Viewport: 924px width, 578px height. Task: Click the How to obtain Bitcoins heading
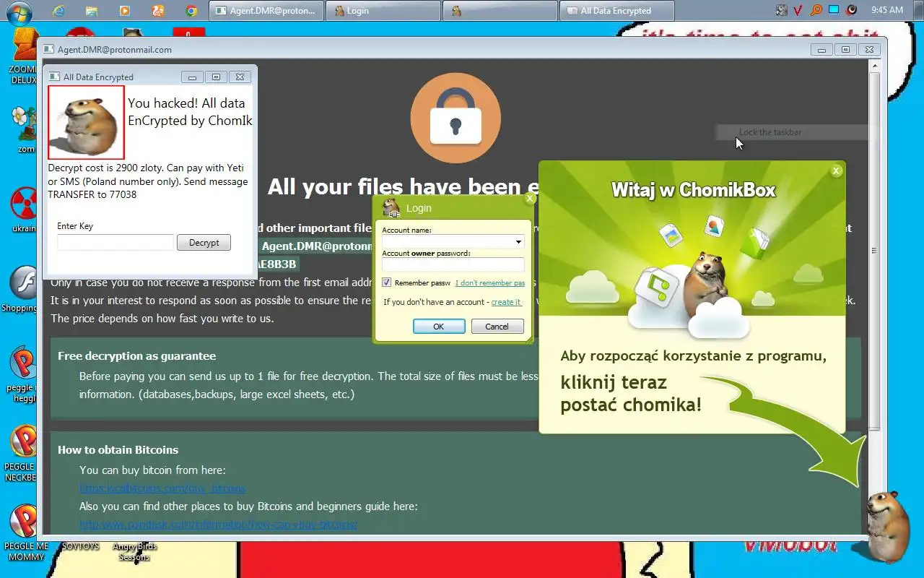118,449
